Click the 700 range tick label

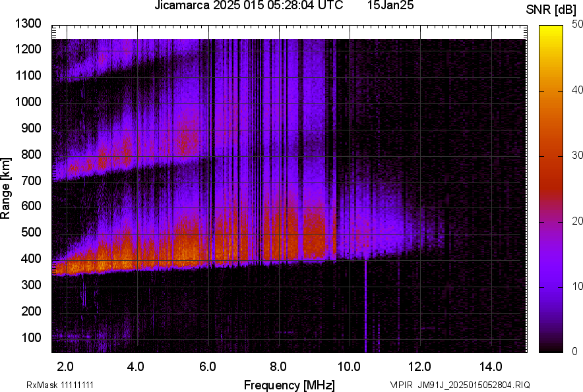[30, 181]
